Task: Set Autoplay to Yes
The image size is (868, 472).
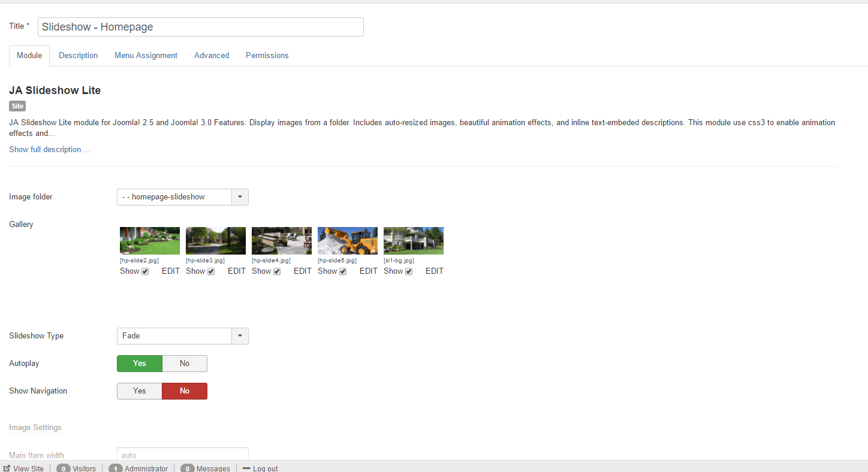Action: pyautogui.click(x=140, y=364)
